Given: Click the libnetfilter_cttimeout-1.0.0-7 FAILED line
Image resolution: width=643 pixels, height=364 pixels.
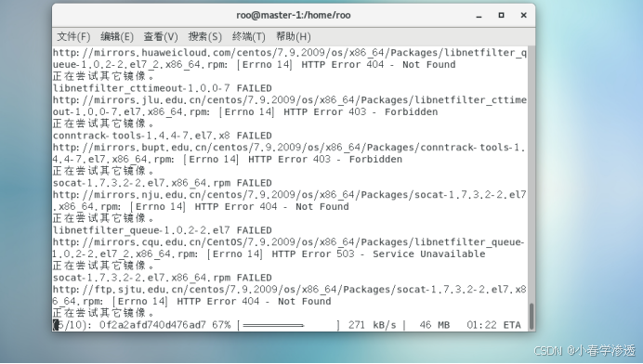Looking at the screenshot, I should pos(163,88).
